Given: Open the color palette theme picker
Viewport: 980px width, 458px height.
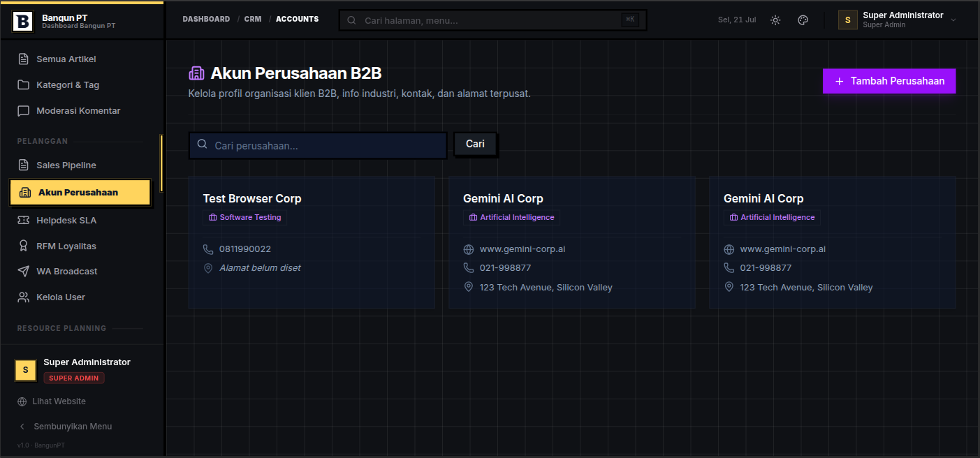Looking at the screenshot, I should 803,20.
